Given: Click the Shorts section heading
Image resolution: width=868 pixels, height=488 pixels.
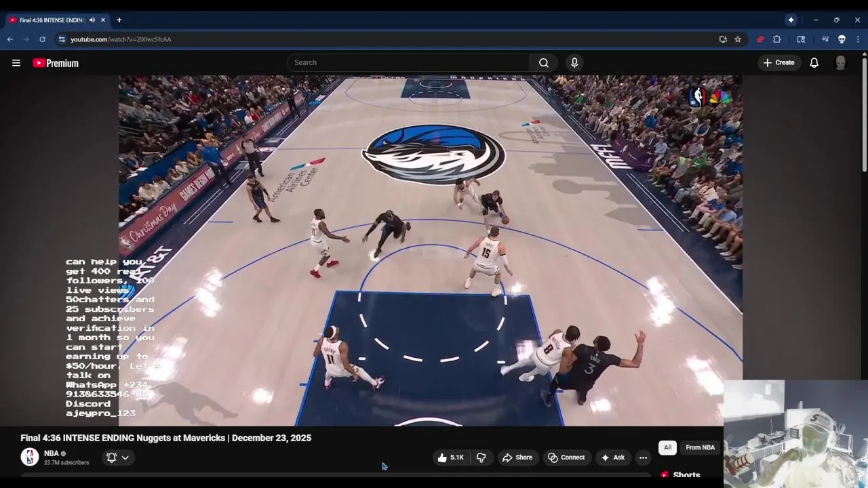Looking at the screenshot, I should click(x=686, y=475).
